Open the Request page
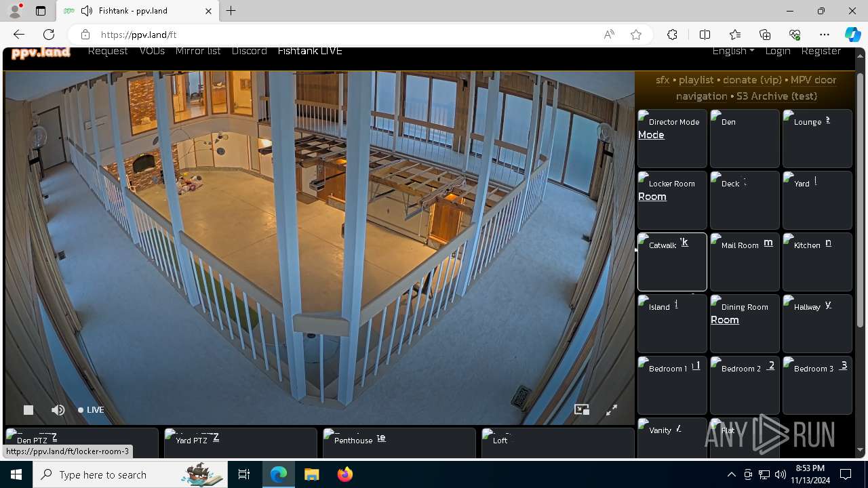The image size is (868, 488). (108, 51)
